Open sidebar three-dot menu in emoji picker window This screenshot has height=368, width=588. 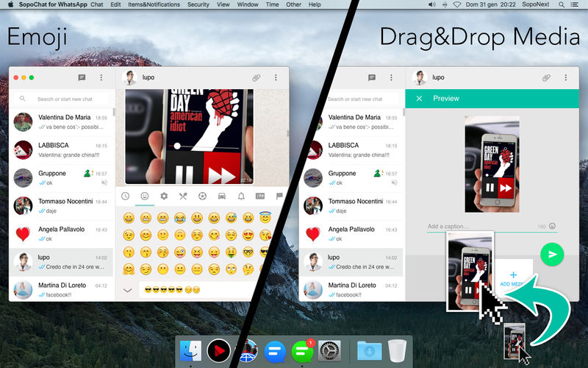101,77
